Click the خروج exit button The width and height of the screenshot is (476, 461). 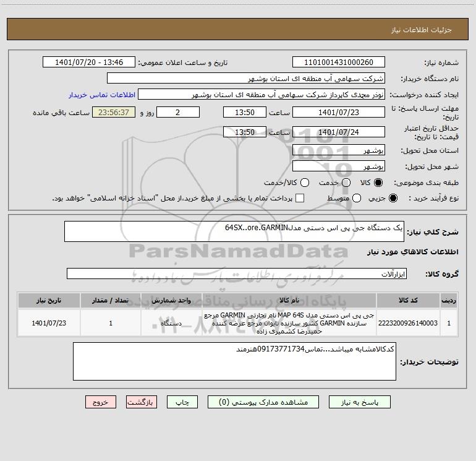click(x=101, y=402)
